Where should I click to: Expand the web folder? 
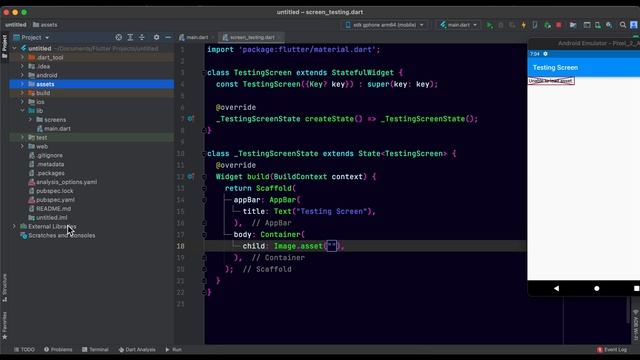click(x=22, y=146)
